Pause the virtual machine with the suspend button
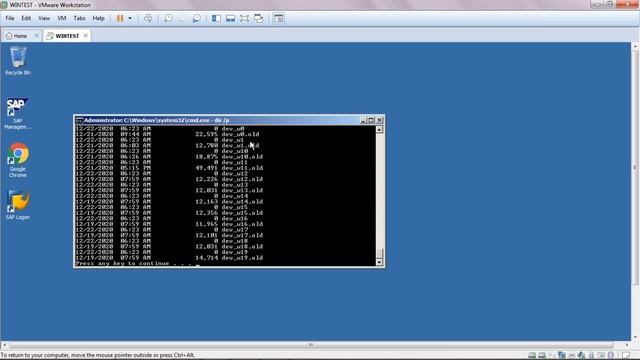Viewport: 640px width, 360px height. click(120, 18)
